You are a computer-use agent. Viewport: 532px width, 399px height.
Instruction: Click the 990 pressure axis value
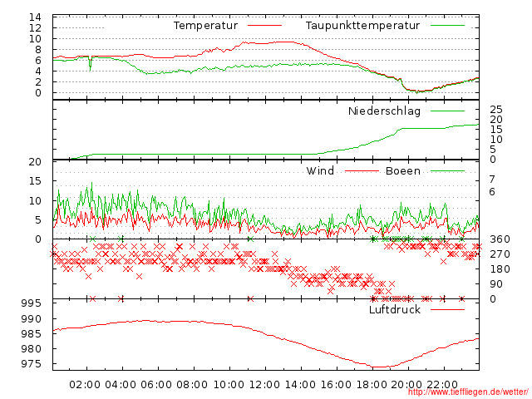pyautogui.click(x=32, y=319)
